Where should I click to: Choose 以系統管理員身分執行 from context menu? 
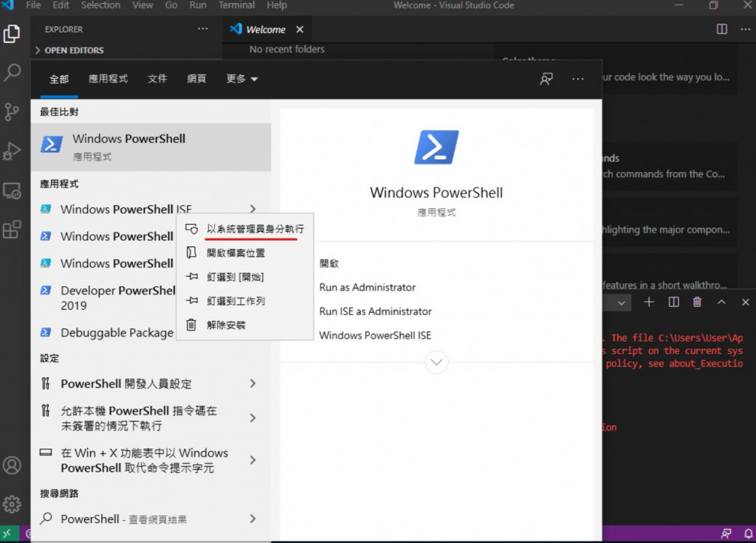(x=245, y=229)
